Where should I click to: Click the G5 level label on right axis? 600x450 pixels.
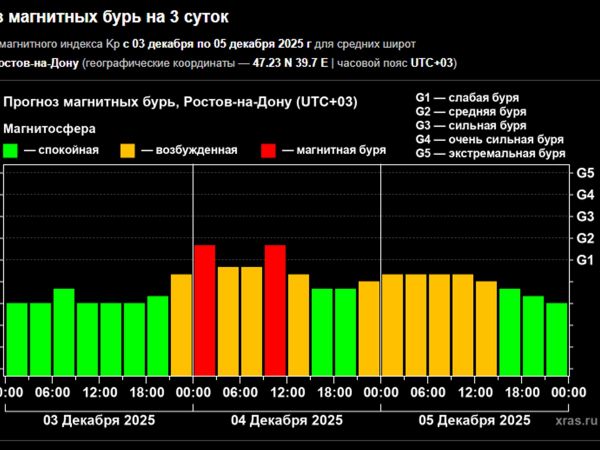point(585,172)
